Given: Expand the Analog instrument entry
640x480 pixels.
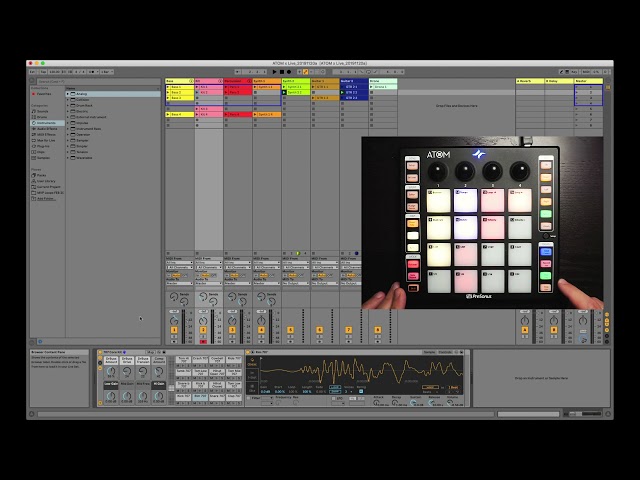Looking at the screenshot, I should tap(68, 94).
